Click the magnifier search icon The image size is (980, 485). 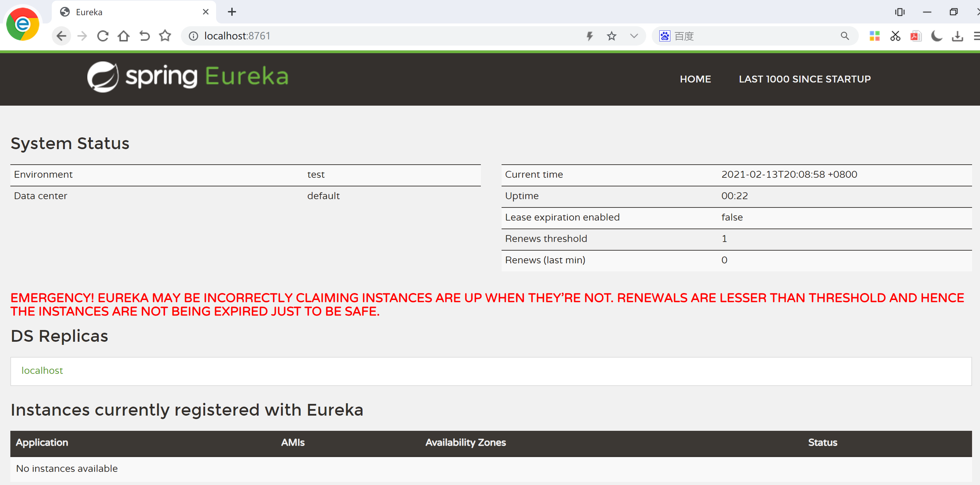tap(845, 36)
